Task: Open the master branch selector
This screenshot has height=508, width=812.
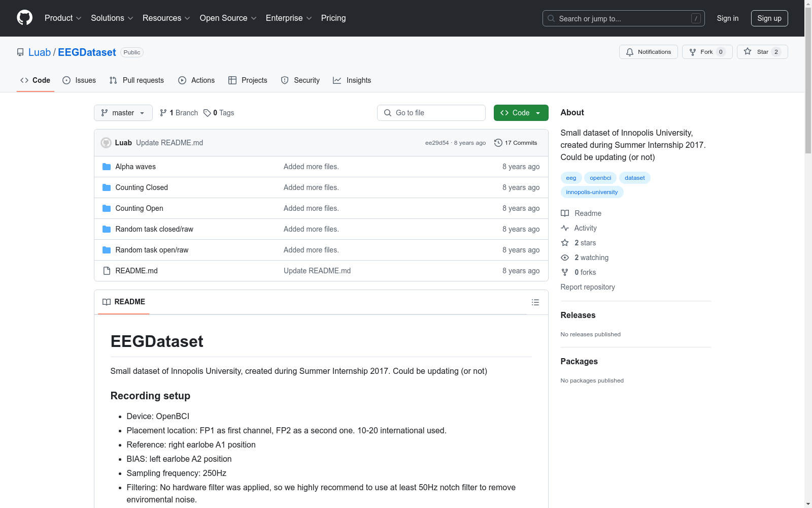Action: 123,113
